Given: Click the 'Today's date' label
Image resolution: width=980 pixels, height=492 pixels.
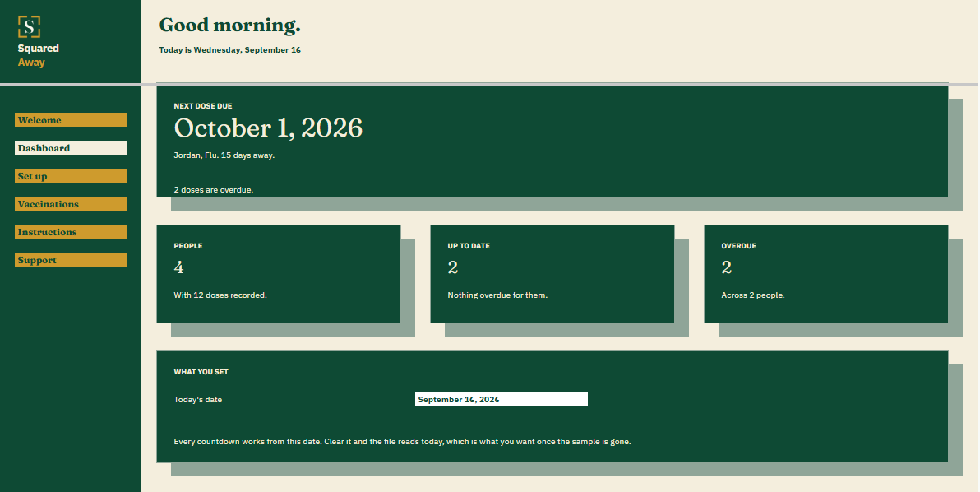Looking at the screenshot, I should coord(197,400).
